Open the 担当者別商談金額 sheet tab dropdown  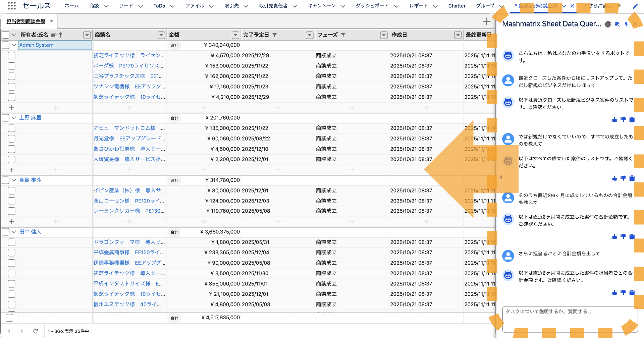click(51, 21)
